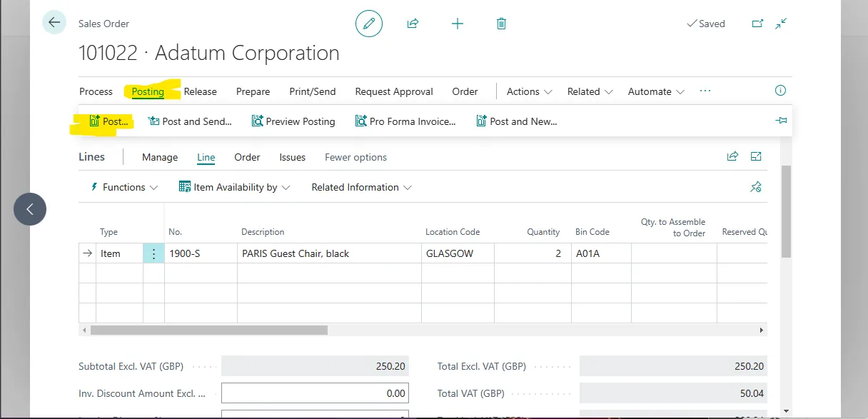Go back with the arrow button

pyautogui.click(x=54, y=23)
